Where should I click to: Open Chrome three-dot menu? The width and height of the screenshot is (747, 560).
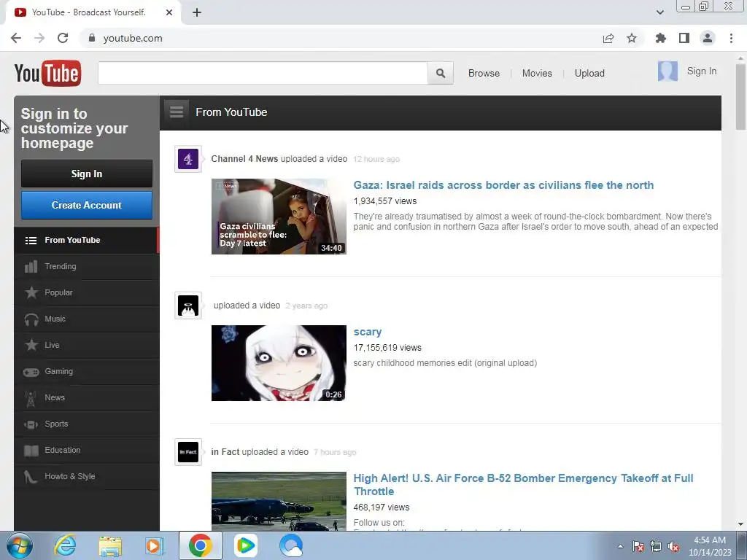(x=731, y=38)
